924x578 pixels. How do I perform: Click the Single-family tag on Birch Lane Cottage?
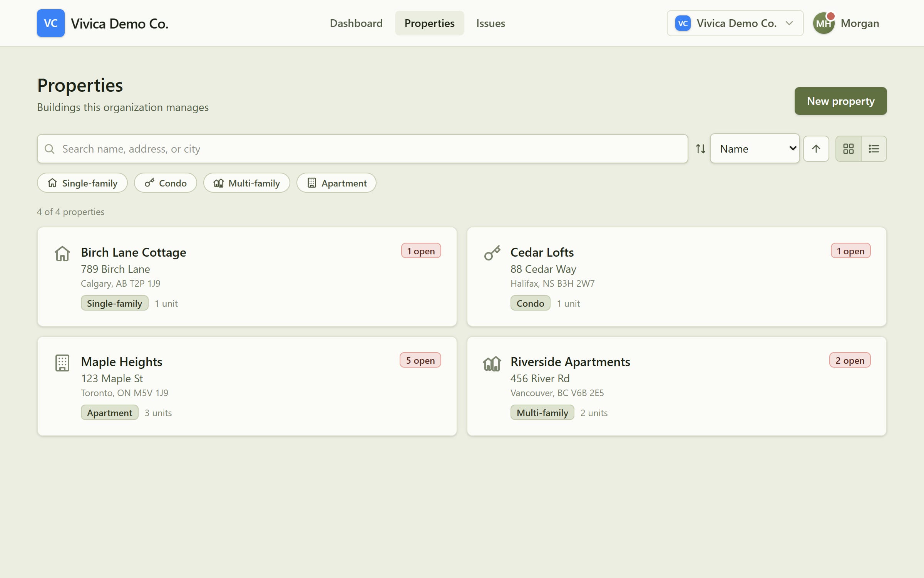pos(114,303)
